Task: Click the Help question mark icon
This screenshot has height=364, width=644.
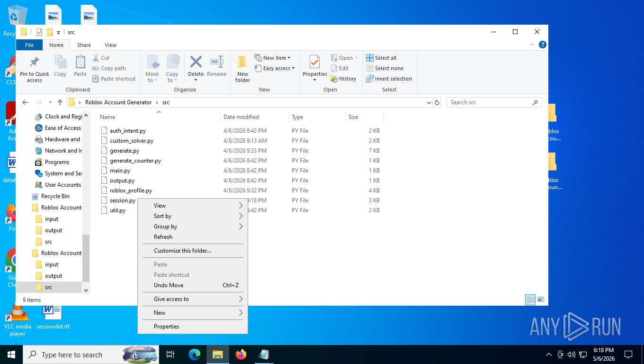Action: click(x=543, y=45)
